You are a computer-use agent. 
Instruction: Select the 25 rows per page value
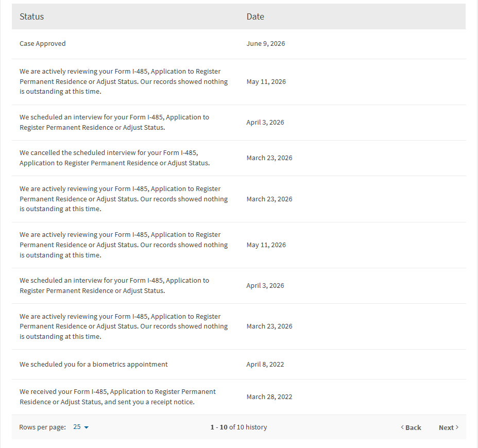point(77,427)
